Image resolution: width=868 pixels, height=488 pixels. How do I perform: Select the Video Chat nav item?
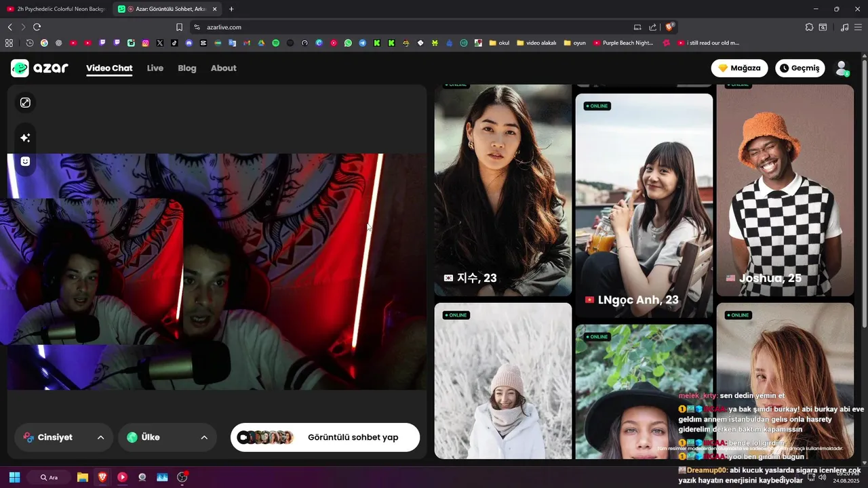tap(109, 68)
